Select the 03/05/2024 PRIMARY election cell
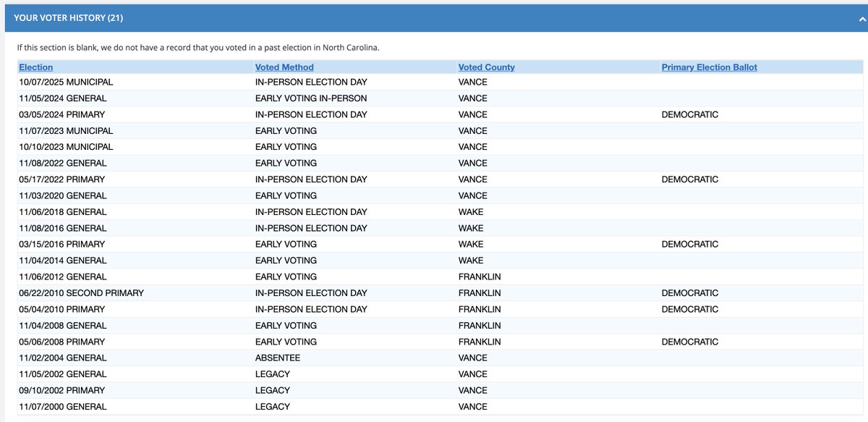The width and height of the screenshot is (868, 422). coord(62,114)
